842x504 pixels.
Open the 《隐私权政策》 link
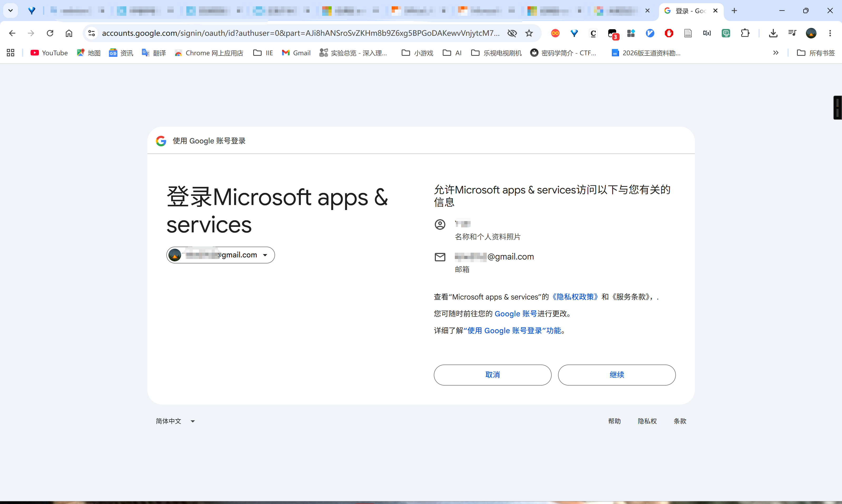(x=575, y=297)
